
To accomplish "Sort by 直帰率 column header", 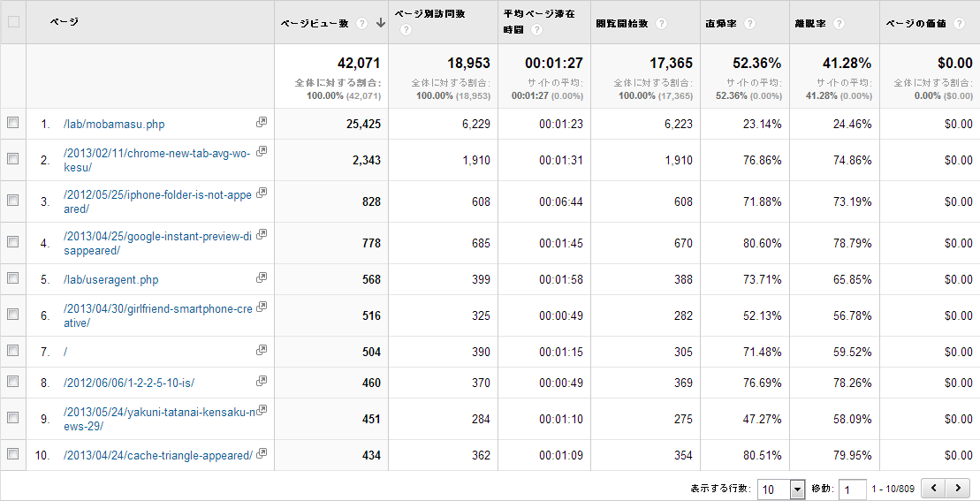I will [722, 24].
